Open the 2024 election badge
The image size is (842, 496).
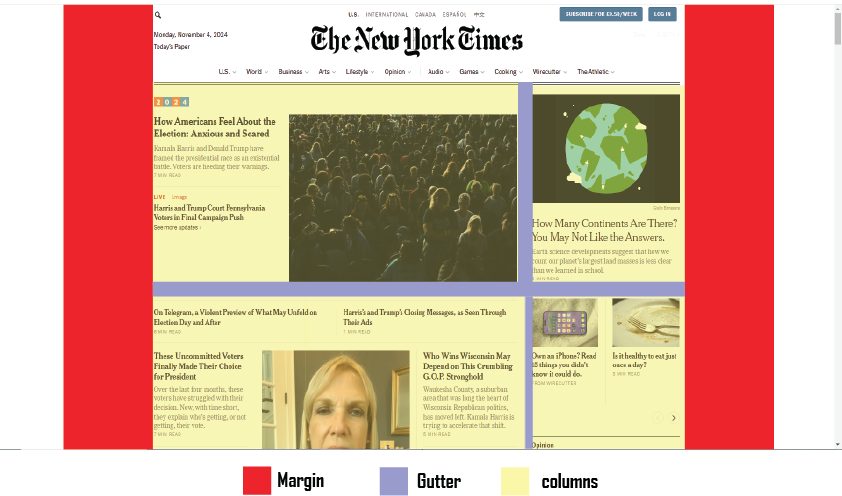click(171, 102)
